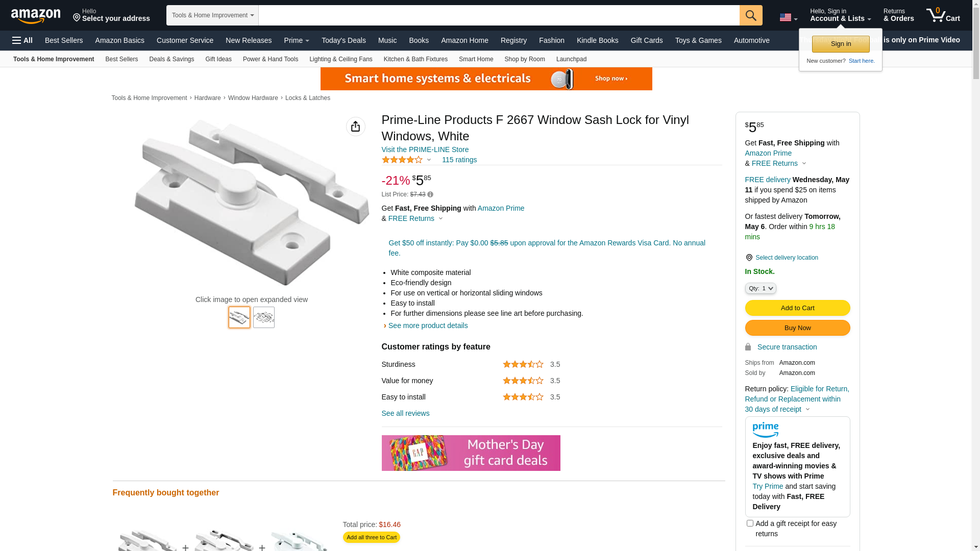Click inside the search input field

(x=499, y=15)
